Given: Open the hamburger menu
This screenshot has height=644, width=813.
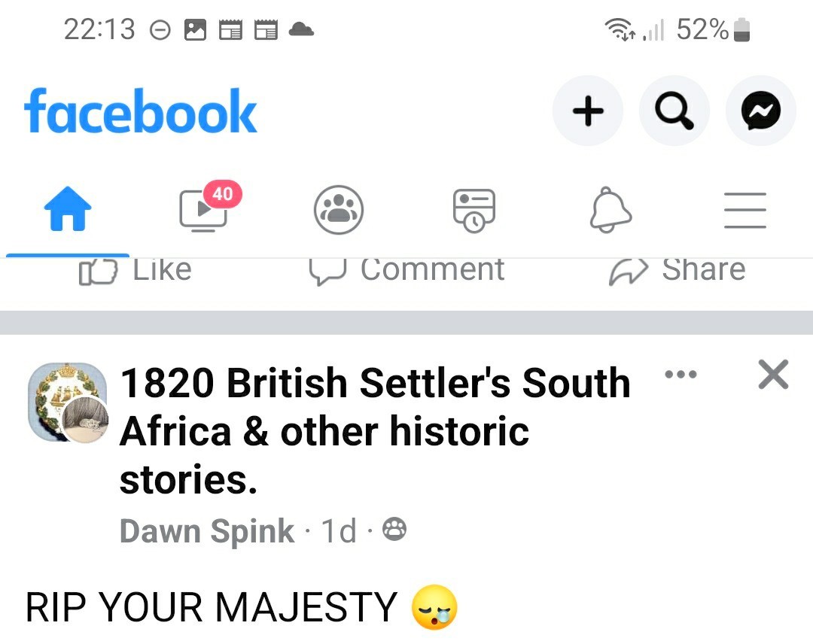Looking at the screenshot, I should pos(745,210).
